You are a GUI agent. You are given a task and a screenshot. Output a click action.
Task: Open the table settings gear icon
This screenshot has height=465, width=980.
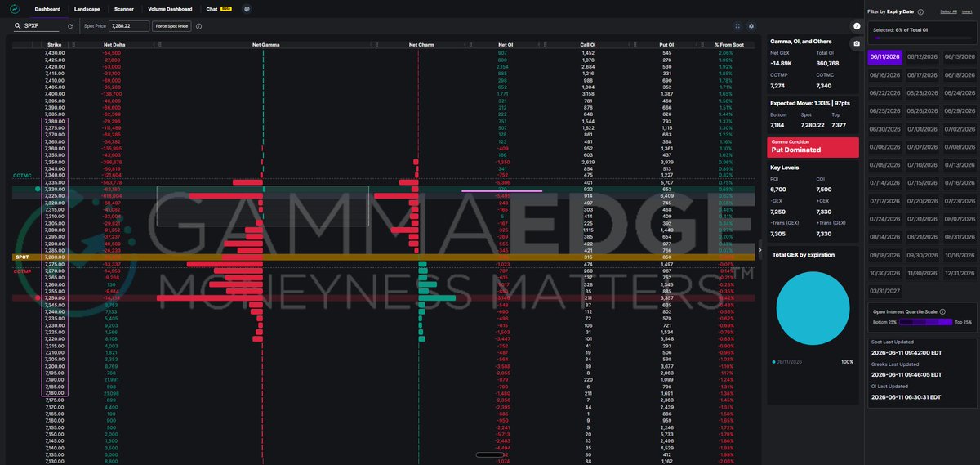click(x=751, y=26)
